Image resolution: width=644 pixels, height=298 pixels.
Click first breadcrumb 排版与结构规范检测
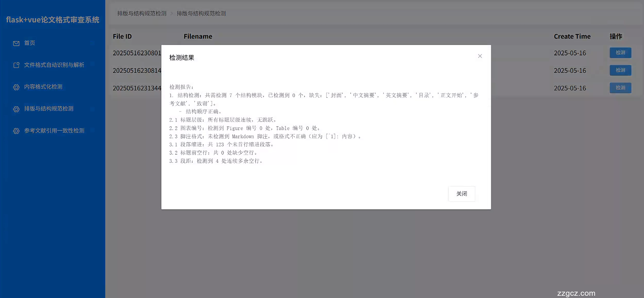click(x=142, y=13)
